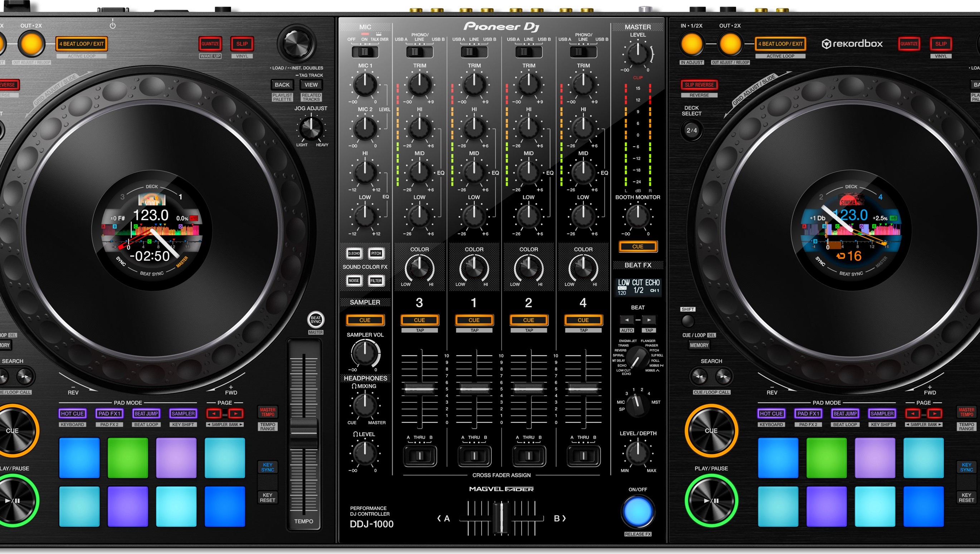Flip channel 1 USB A/LINE/USB B input switch

click(x=474, y=52)
